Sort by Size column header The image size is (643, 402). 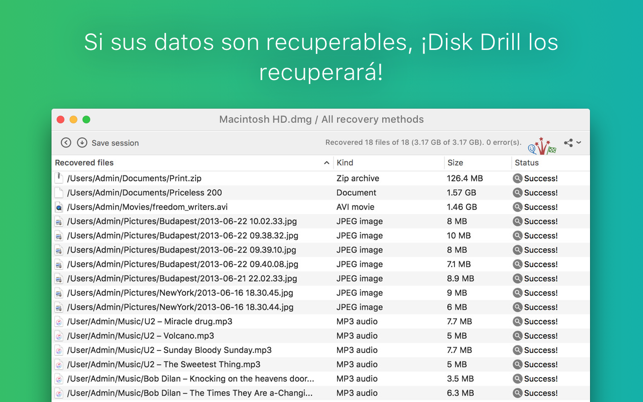(x=455, y=162)
